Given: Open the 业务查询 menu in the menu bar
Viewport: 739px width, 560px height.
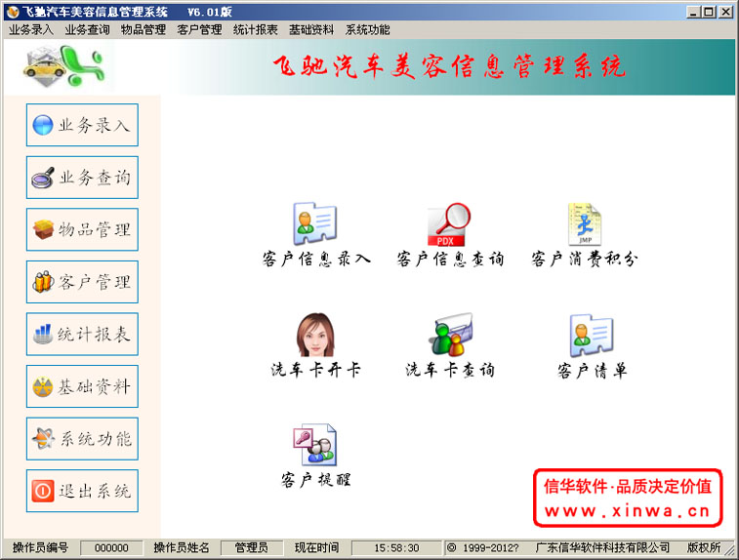Looking at the screenshot, I should [87, 30].
